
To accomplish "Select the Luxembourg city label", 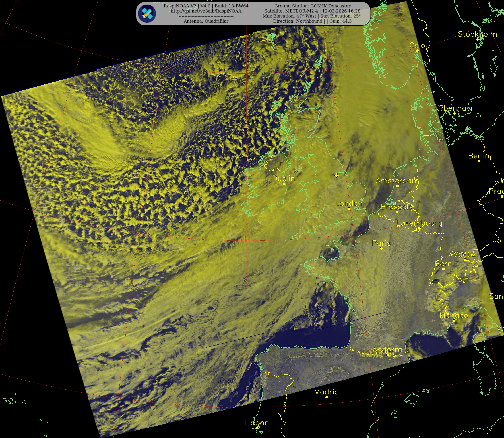I will pos(419,223).
